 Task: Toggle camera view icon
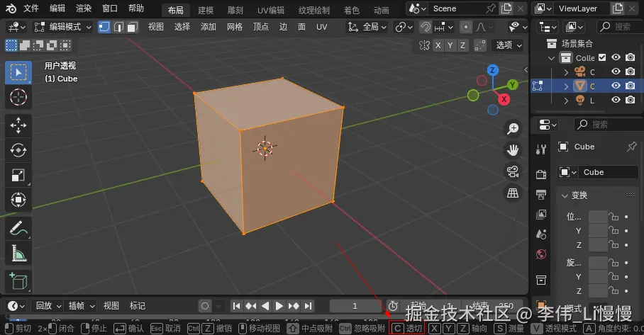[x=513, y=171]
